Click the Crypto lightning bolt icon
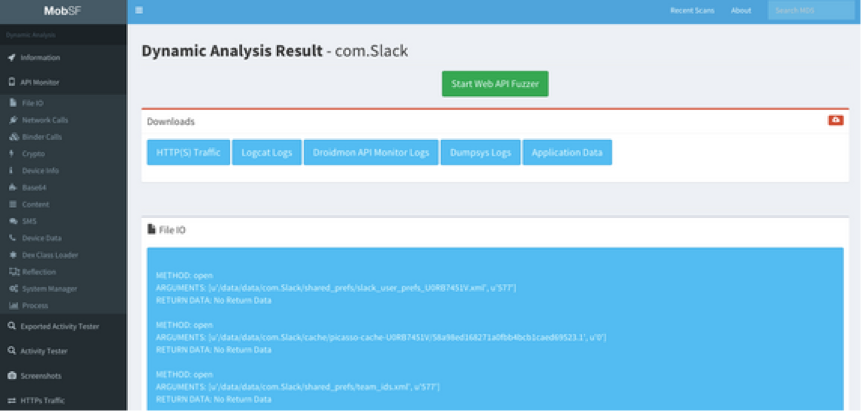 (12, 153)
